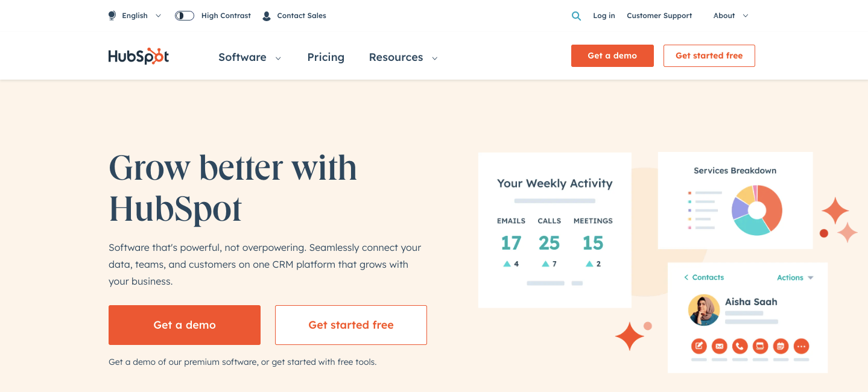Open the Log in link

[x=604, y=16]
